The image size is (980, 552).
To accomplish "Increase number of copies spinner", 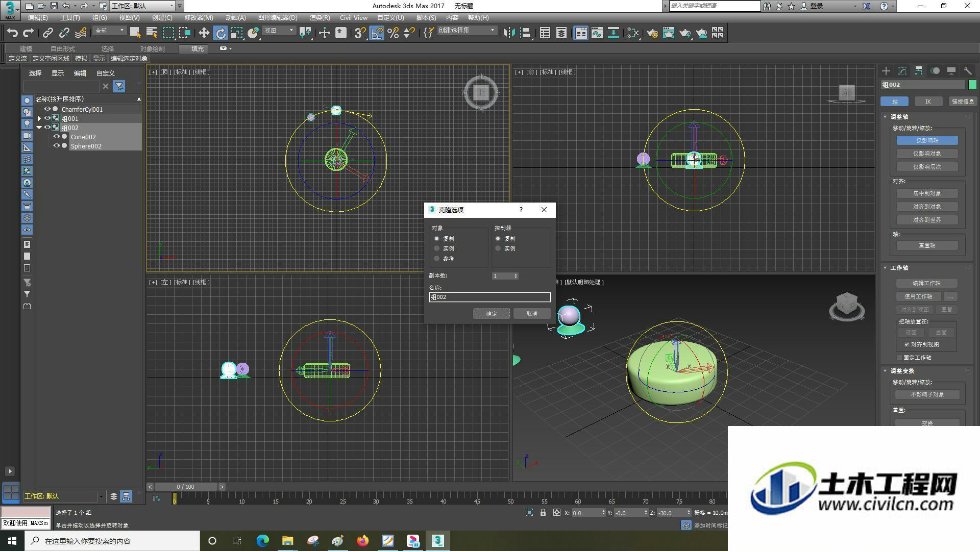I will [516, 274].
